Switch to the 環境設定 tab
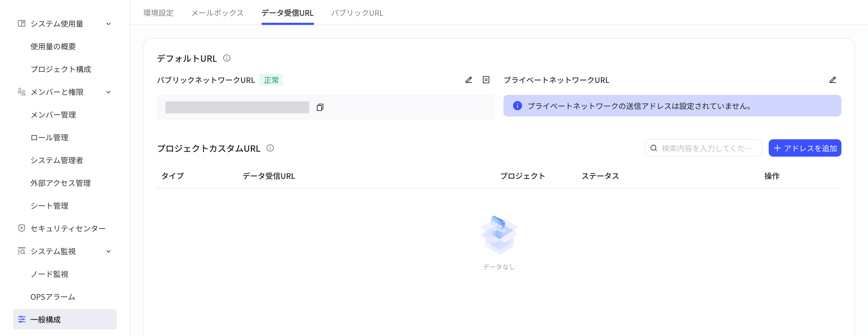 tap(158, 13)
